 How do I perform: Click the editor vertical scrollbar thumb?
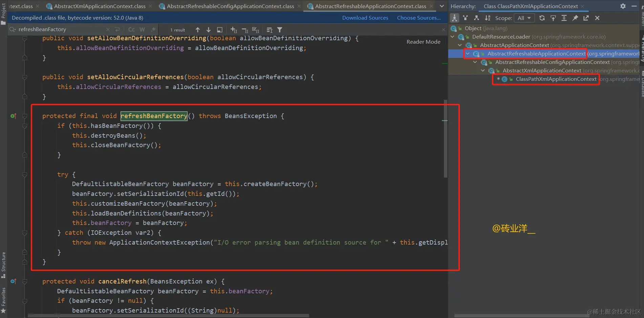coord(446,139)
